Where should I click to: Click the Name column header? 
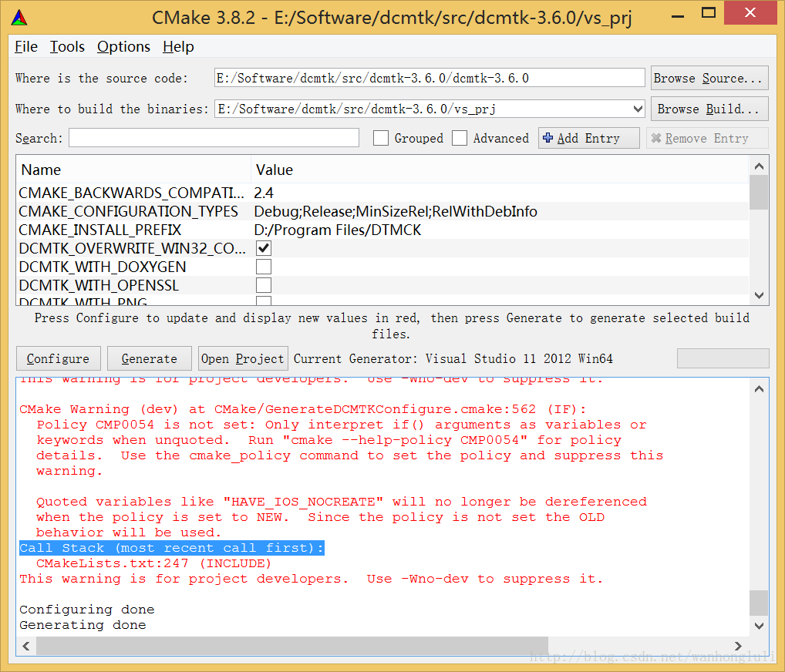coord(133,170)
